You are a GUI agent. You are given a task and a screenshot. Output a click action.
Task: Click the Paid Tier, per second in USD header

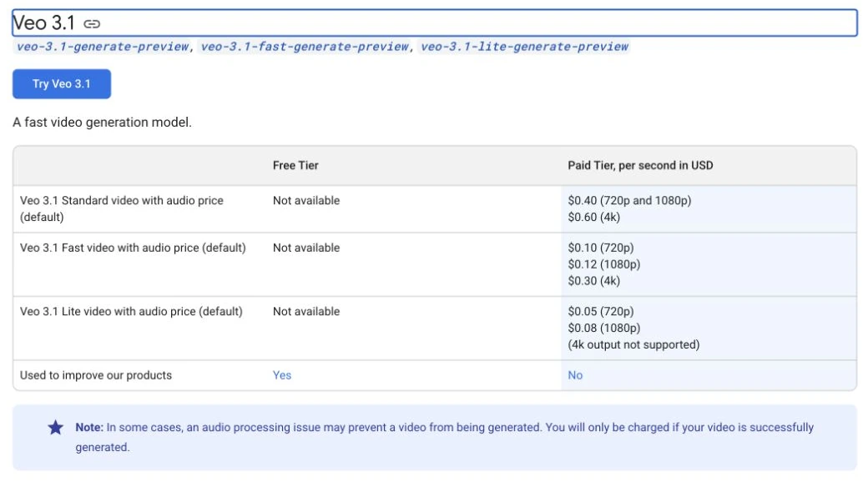[640, 165]
